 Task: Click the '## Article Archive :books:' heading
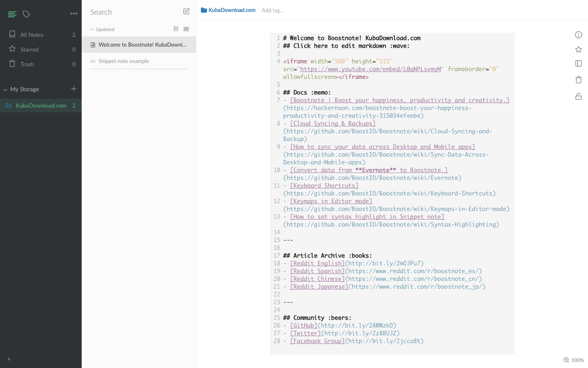coord(327,256)
